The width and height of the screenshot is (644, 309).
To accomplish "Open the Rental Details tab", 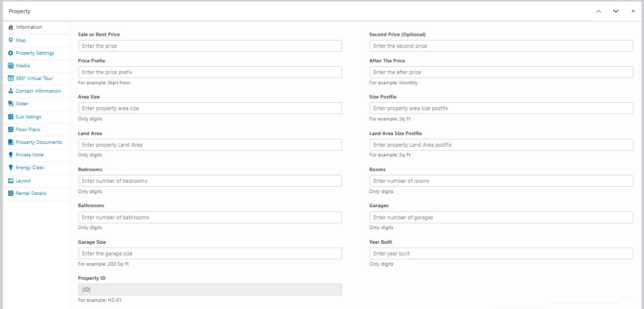I will (x=37, y=193).
